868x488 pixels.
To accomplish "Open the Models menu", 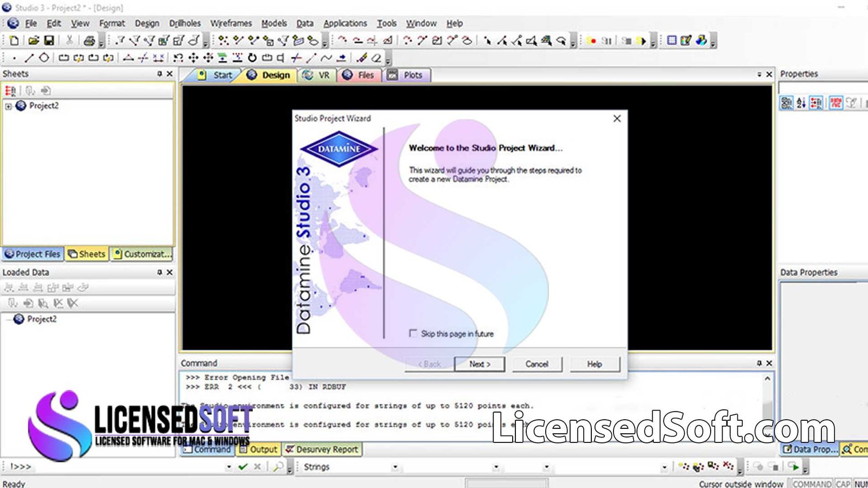I will click(274, 23).
